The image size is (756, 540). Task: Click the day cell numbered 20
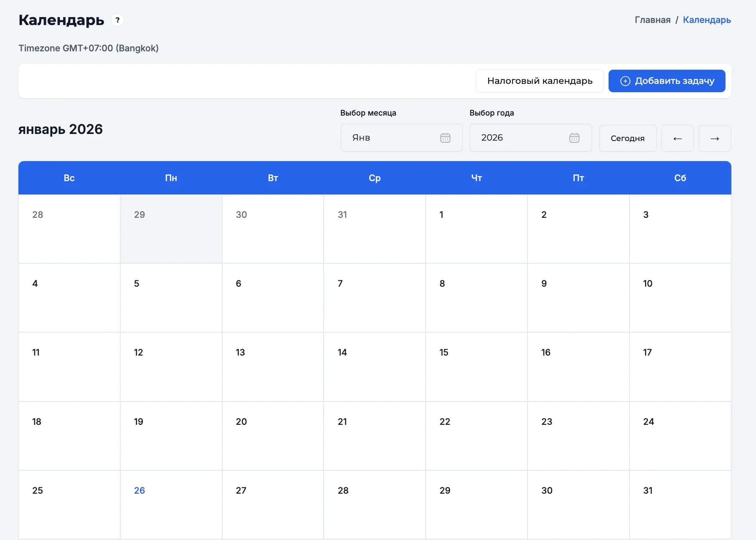(273, 436)
